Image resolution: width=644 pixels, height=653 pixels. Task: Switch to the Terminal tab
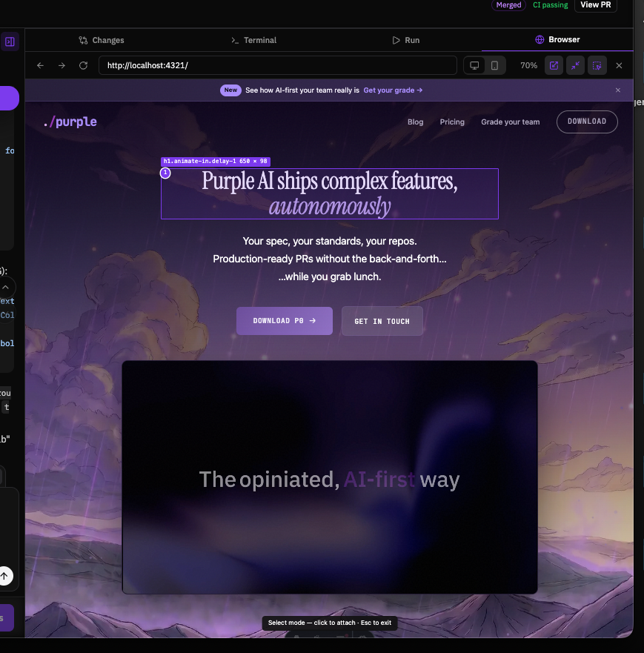(x=254, y=40)
